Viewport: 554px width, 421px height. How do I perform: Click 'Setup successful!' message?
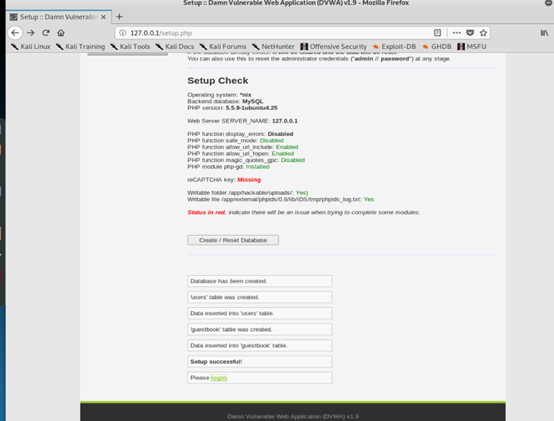coord(260,362)
